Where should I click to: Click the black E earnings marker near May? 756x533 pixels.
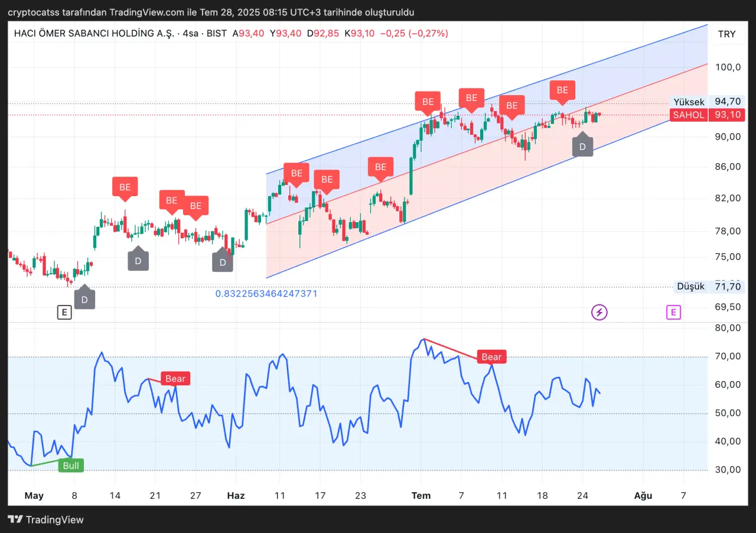(x=64, y=312)
